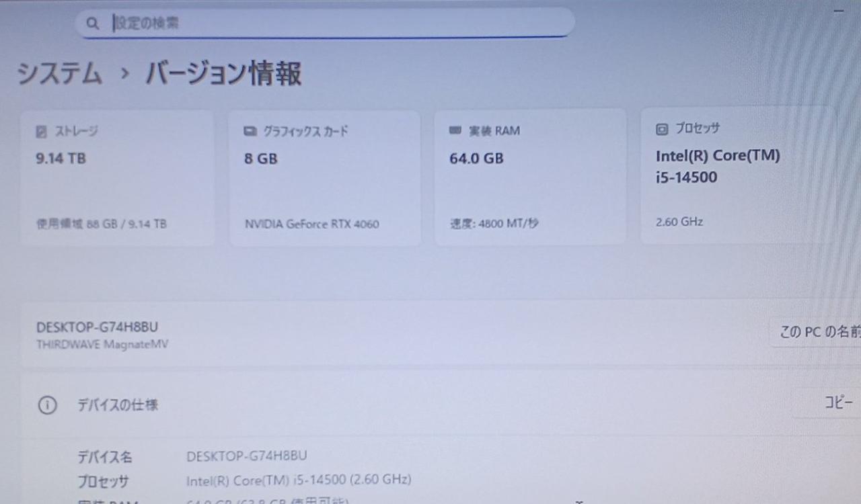
Task: Click the 実装 RAM memory icon
Action: coord(455,130)
